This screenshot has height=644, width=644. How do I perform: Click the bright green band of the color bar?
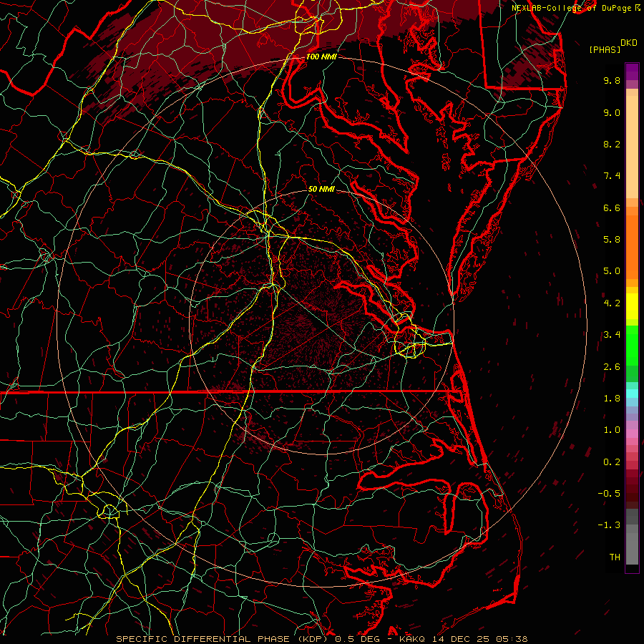pyautogui.click(x=632, y=346)
